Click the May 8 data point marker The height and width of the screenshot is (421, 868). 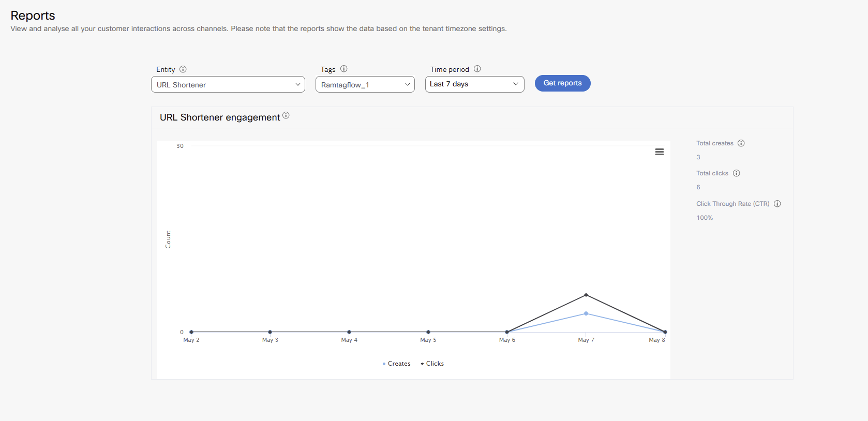665,332
